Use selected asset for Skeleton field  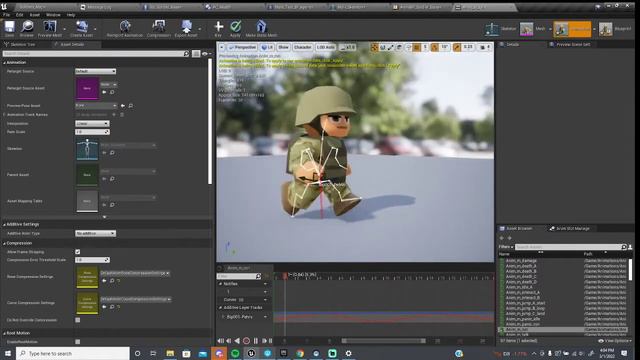tap(104, 153)
